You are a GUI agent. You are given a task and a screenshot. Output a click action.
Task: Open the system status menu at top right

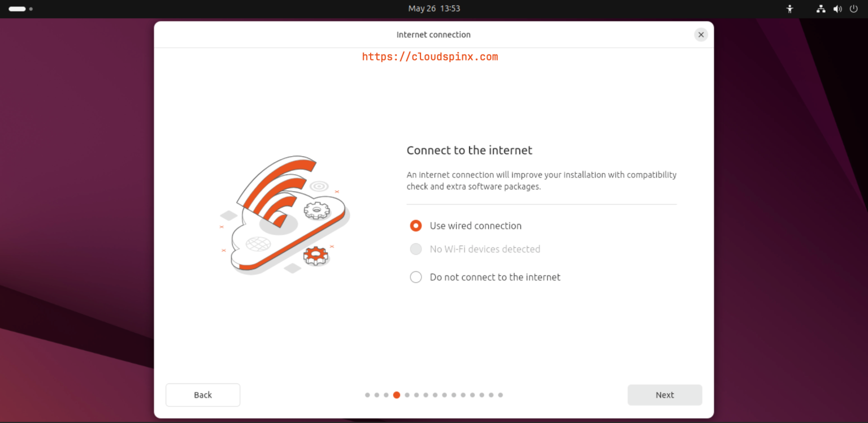pyautogui.click(x=837, y=8)
